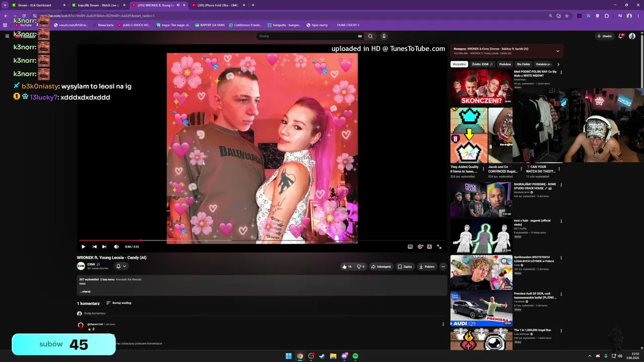
Task: Open Steam from the taskbar
Action: pyautogui.click(x=322, y=356)
